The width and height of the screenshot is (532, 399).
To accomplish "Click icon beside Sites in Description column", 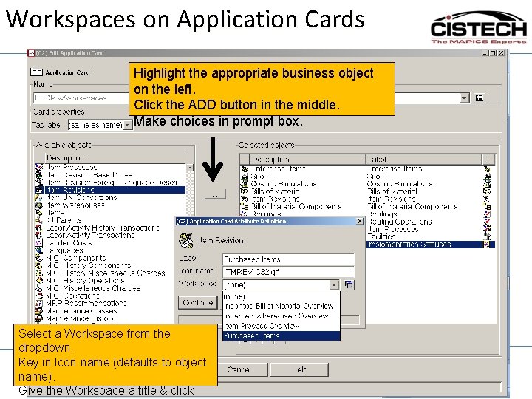I will pos(245,177).
